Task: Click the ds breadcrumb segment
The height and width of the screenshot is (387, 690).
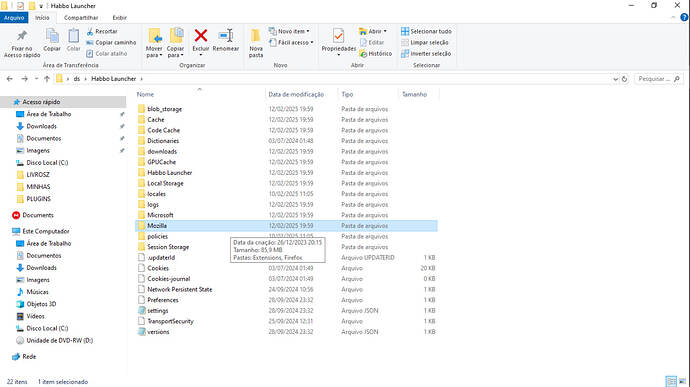Action: pyautogui.click(x=77, y=79)
